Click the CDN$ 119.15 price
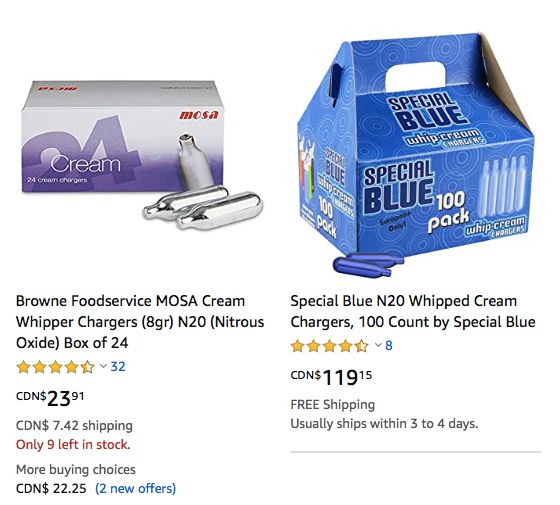 [331, 377]
